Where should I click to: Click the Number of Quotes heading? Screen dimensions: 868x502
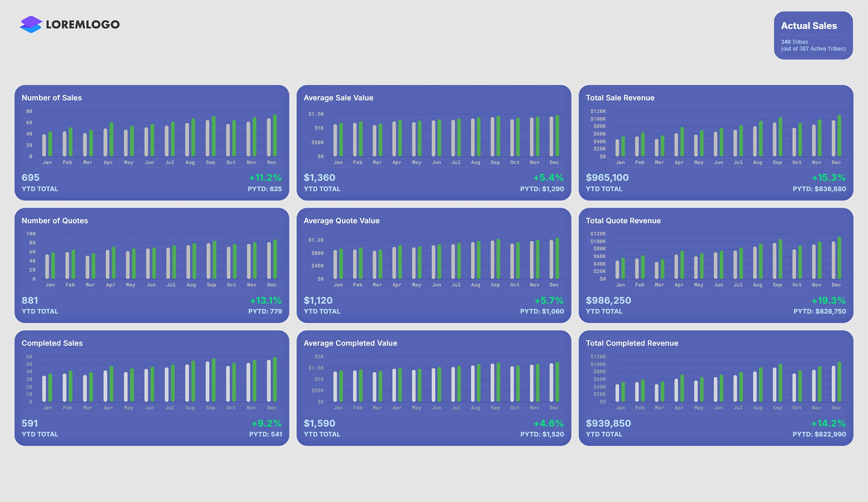click(55, 221)
